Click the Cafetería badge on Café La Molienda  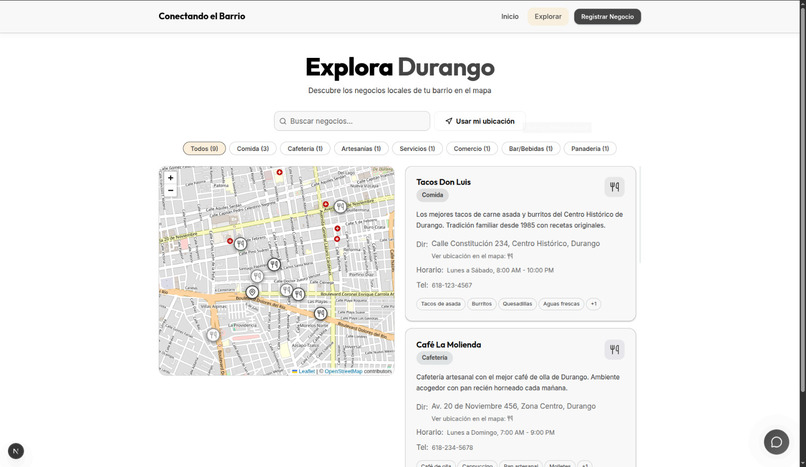[x=434, y=358]
